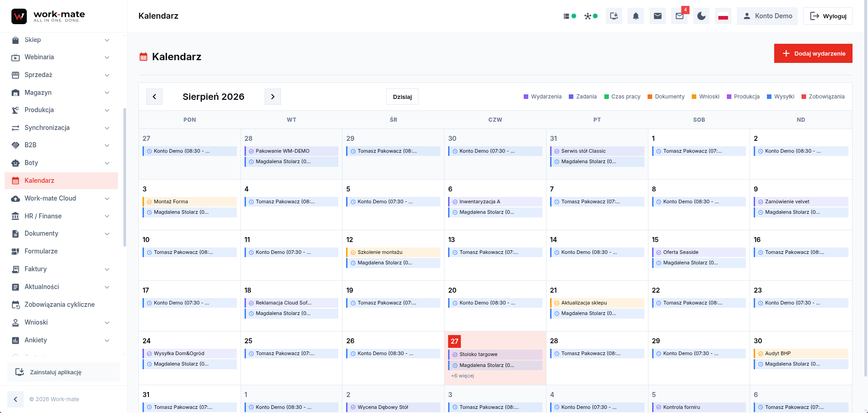The height and width of the screenshot is (413, 868).
Task: Open notifications bell icon
Action: [636, 16]
